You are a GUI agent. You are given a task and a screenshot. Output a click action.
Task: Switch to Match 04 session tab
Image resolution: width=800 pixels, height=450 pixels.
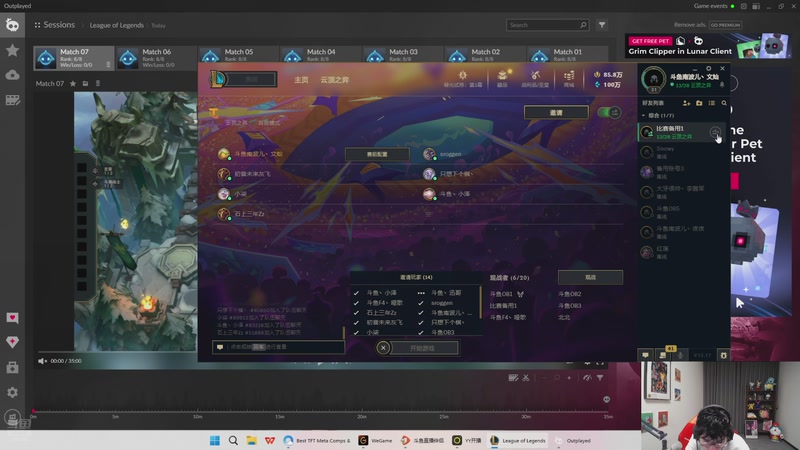320,55
